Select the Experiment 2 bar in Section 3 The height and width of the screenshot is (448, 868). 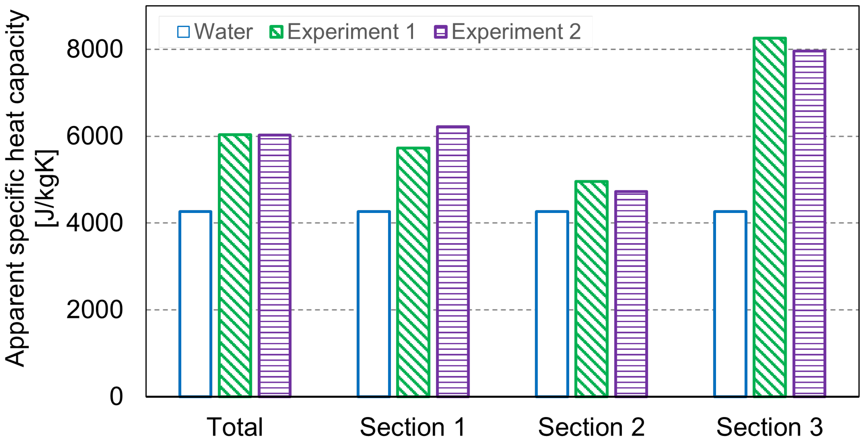pos(809,223)
